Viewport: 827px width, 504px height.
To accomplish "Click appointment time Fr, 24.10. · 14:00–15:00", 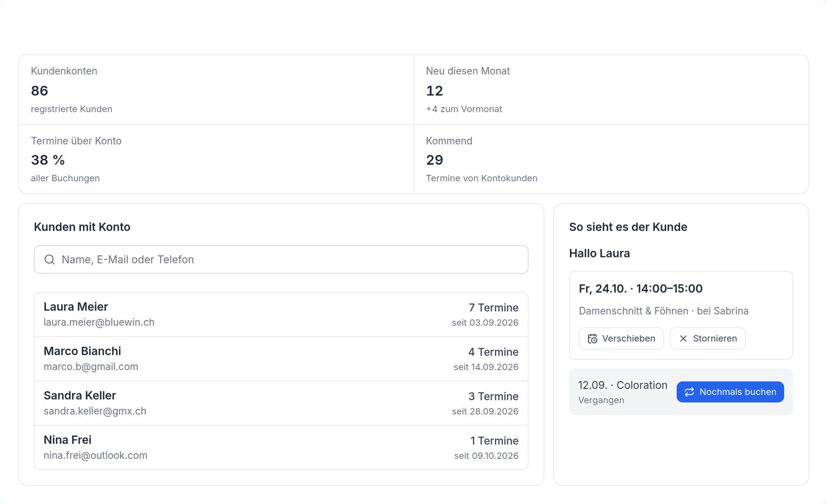I will coord(641,288).
